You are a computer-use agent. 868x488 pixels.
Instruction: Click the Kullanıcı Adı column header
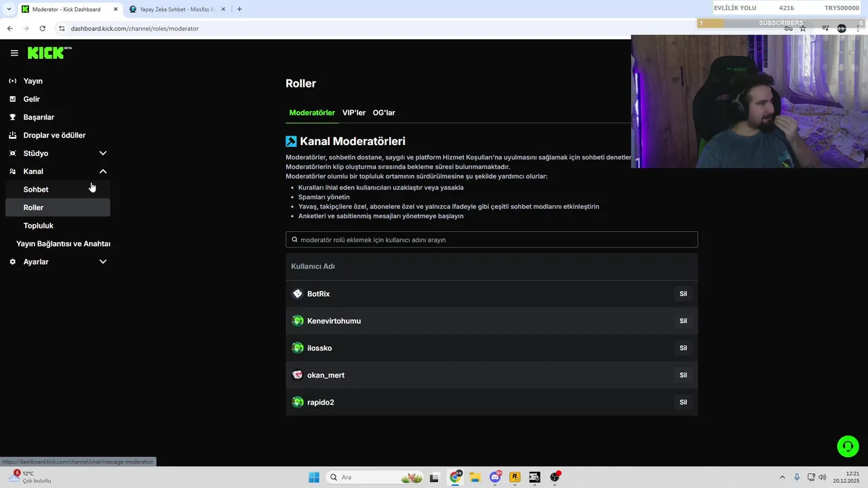click(313, 266)
